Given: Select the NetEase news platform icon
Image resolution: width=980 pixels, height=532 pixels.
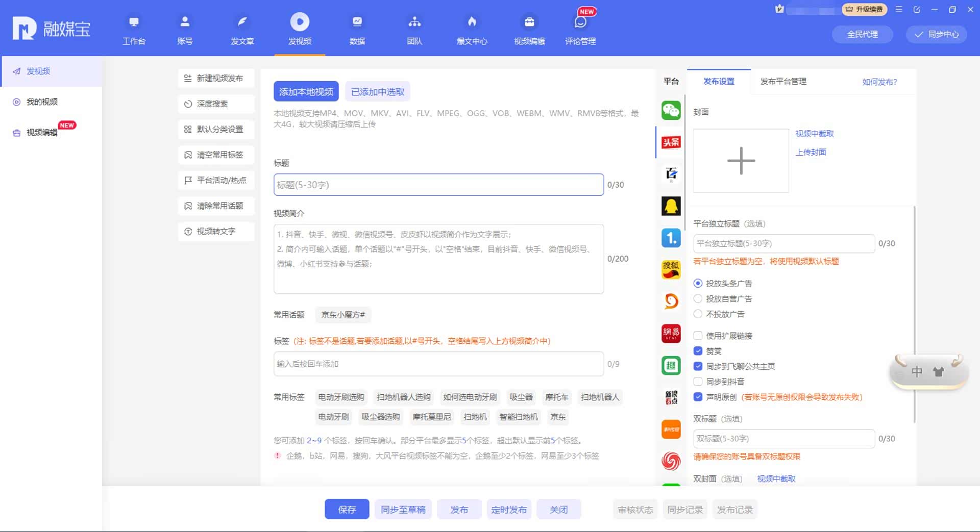Looking at the screenshot, I should (x=671, y=334).
